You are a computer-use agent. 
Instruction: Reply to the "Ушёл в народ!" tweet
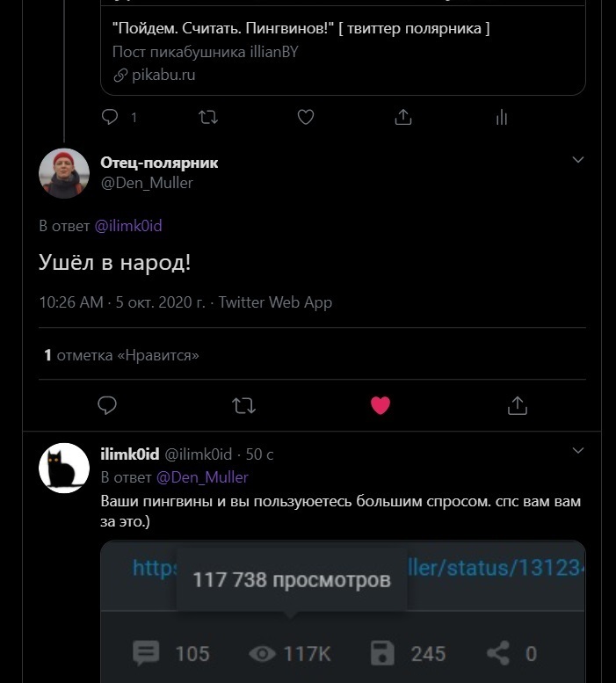click(x=107, y=405)
